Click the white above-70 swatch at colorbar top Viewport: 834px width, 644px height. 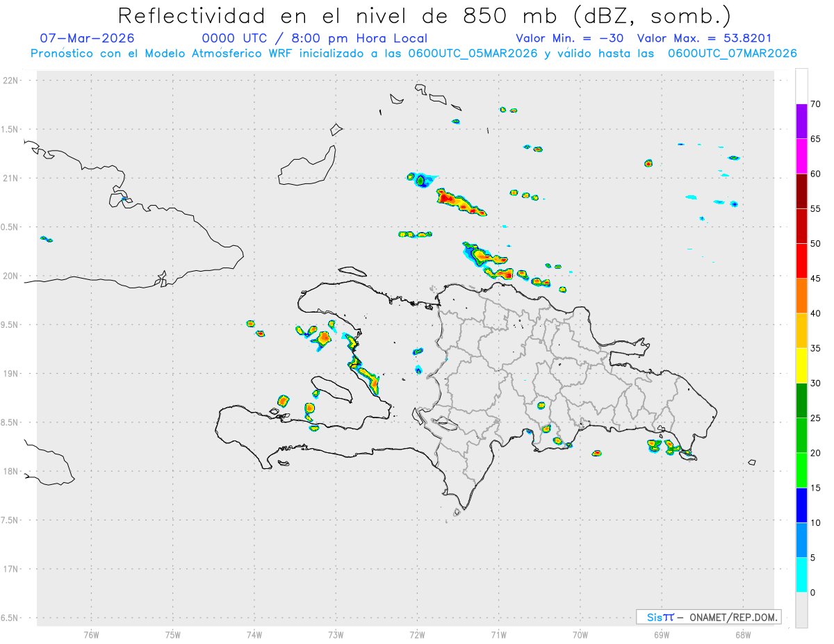pyautogui.click(x=801, y=86)
